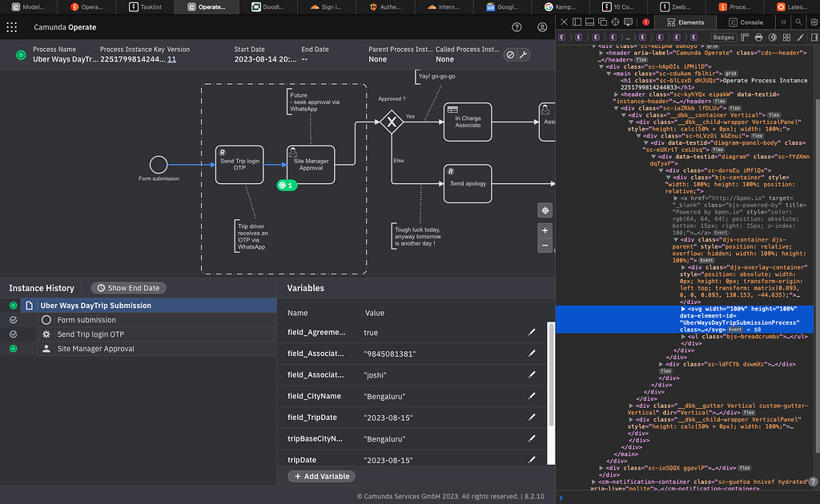Screen dimensions: 820x504
Task: Open DevTools search with the magnifier icon
Action: (798, 22)
